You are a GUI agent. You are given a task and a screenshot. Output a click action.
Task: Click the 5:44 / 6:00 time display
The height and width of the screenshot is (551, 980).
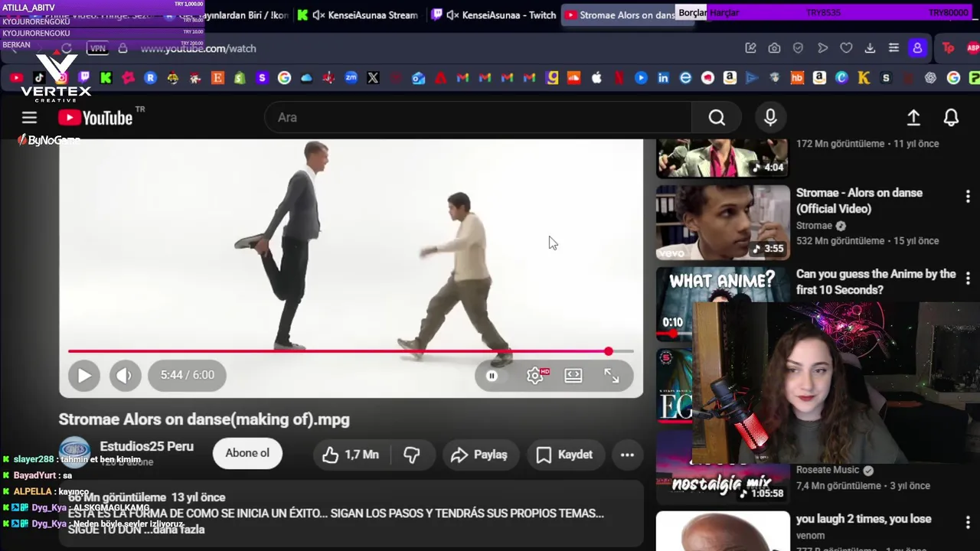pos(188,375)
